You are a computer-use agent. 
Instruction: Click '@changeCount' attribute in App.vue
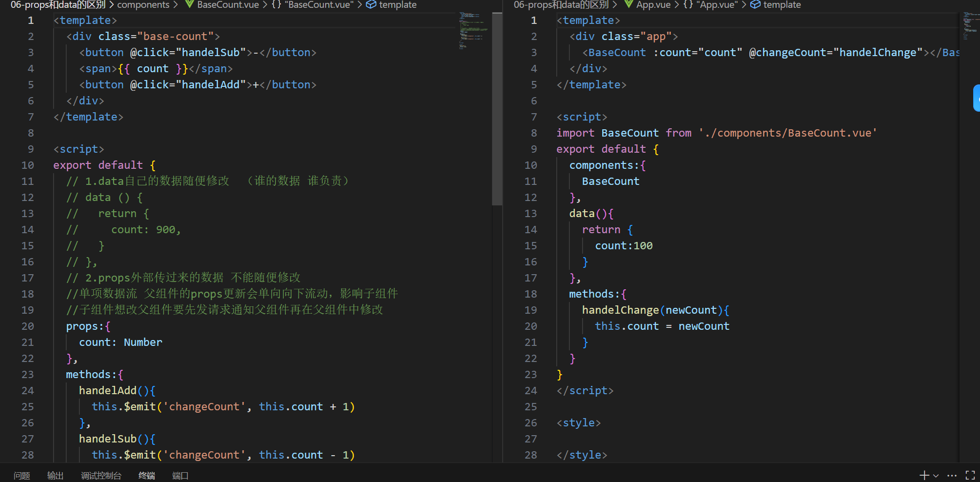(x=787, y=53)
